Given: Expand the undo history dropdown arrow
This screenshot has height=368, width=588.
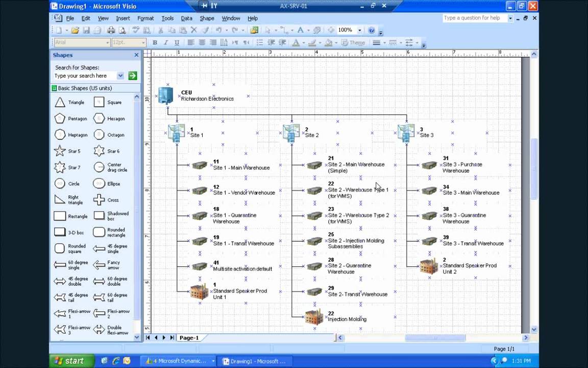Looking at the screenshot, I should click(226, 31).
